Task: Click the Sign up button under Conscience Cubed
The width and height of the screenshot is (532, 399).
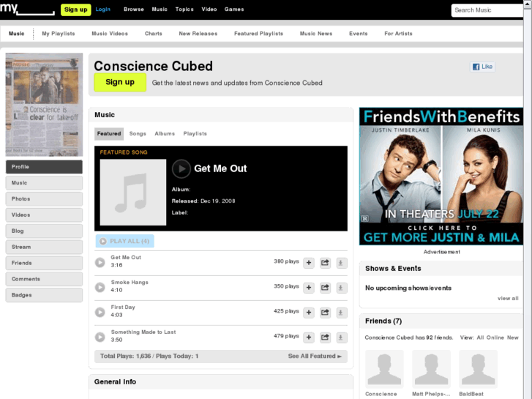Action: tap(120, 82)
